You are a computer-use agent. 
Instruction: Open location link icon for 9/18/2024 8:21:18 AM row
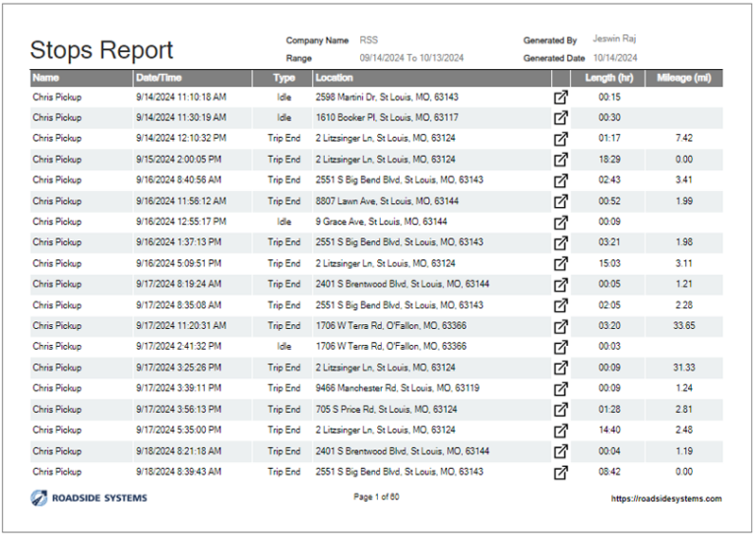560,451
